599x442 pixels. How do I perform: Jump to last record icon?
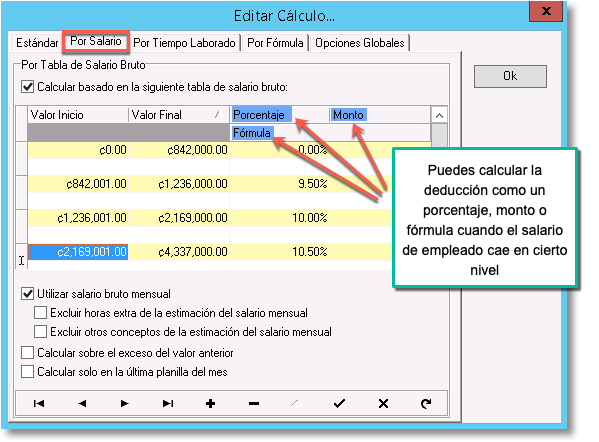[x=168, y=403]
